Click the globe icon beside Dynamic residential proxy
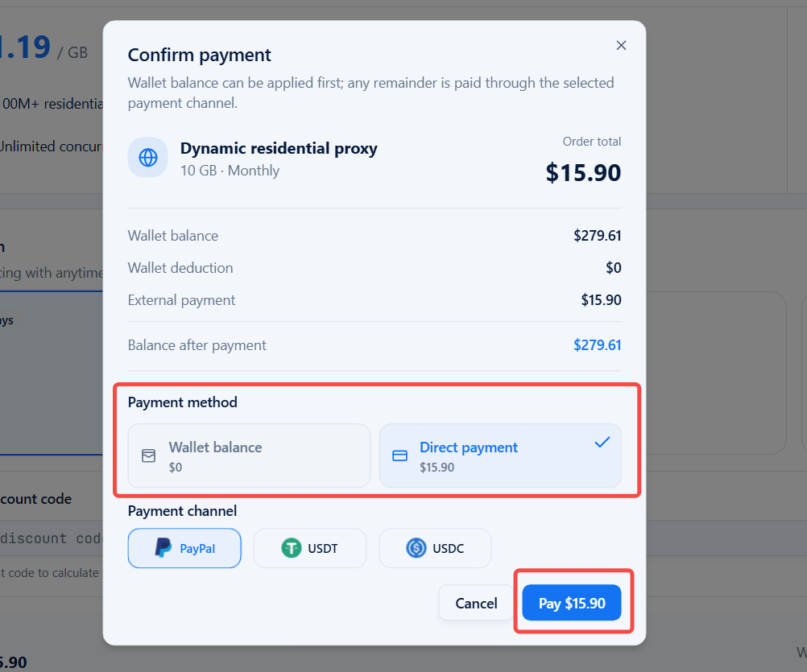Viewport: 807px width, 672px height. coord(148,157)
